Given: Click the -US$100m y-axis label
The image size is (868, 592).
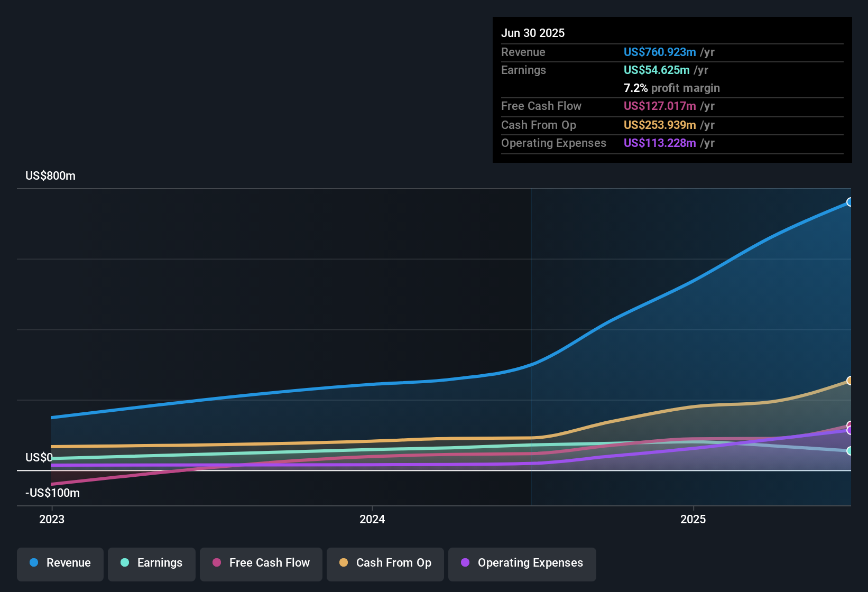Looking at the screenshot, I should click(x=52, y=493).
